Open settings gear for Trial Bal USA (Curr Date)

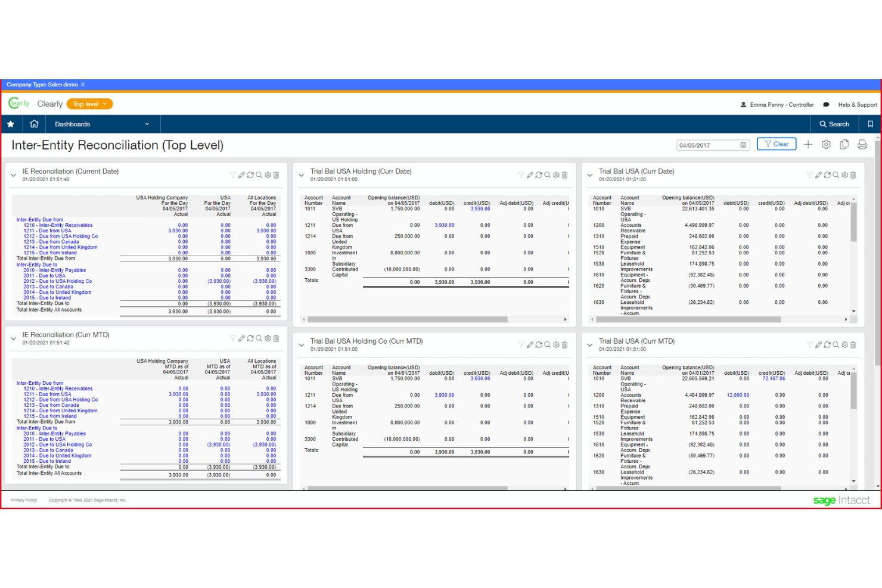click(x=844, y=175)
